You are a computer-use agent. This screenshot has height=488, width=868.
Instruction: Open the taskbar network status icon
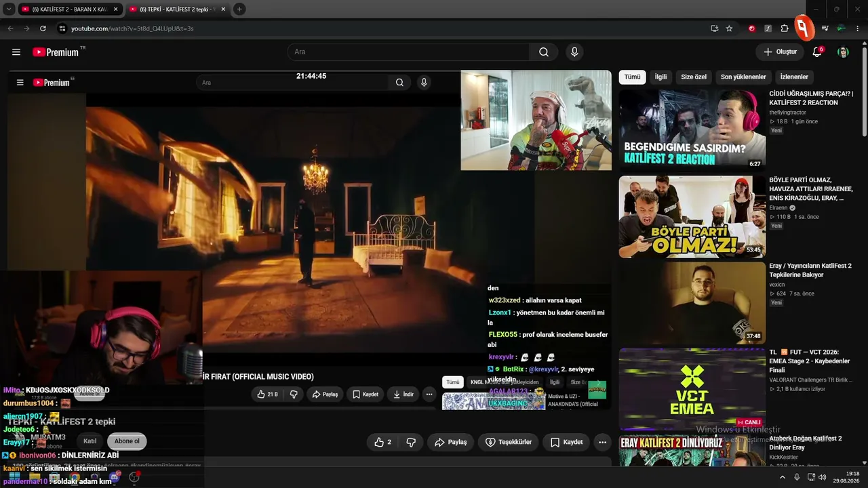pos(811,477)
